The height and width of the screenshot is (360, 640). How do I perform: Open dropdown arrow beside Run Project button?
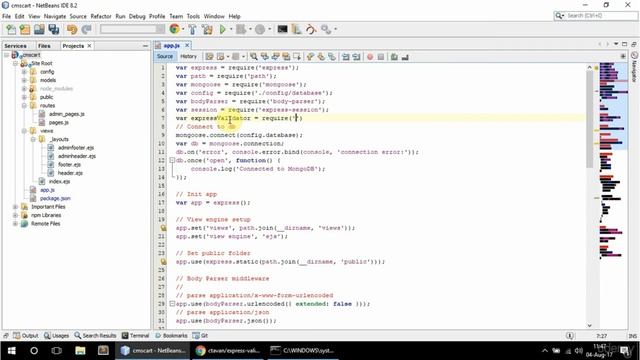(231, 29)
